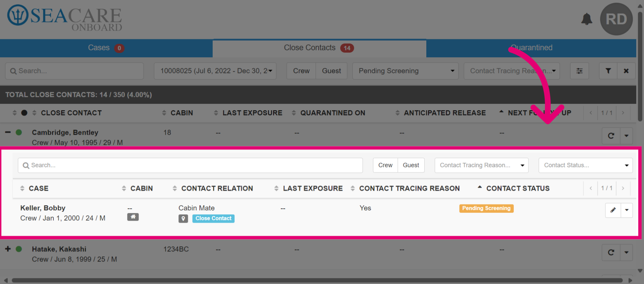This screenshot has width=644, height=284.
Task: Click the green status dot for Cambridge, Bentley
Action: [x=19, y=132]
